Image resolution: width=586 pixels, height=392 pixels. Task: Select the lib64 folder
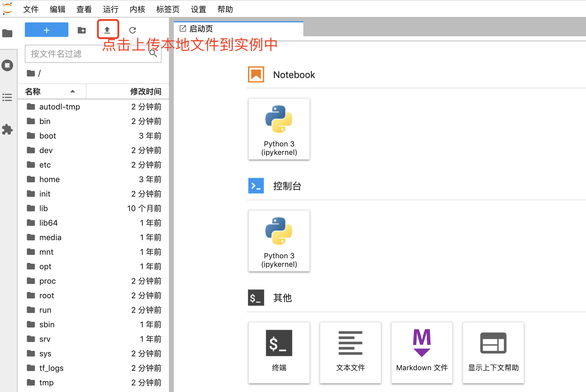(x=93, y=223)
